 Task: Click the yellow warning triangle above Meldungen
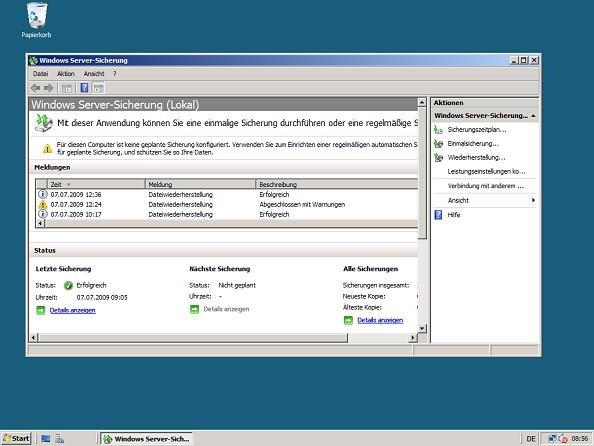47,149
